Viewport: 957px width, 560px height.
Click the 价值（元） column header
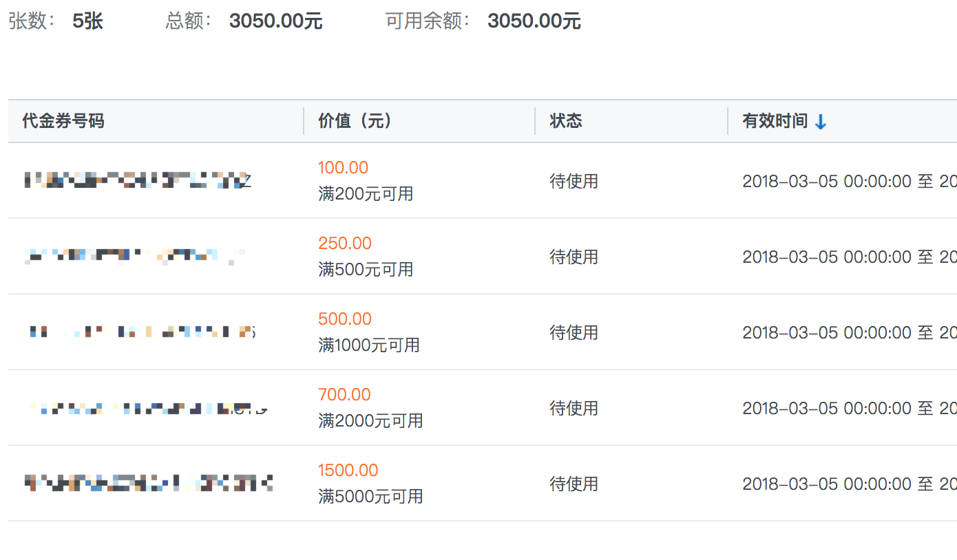coord(355,122)
